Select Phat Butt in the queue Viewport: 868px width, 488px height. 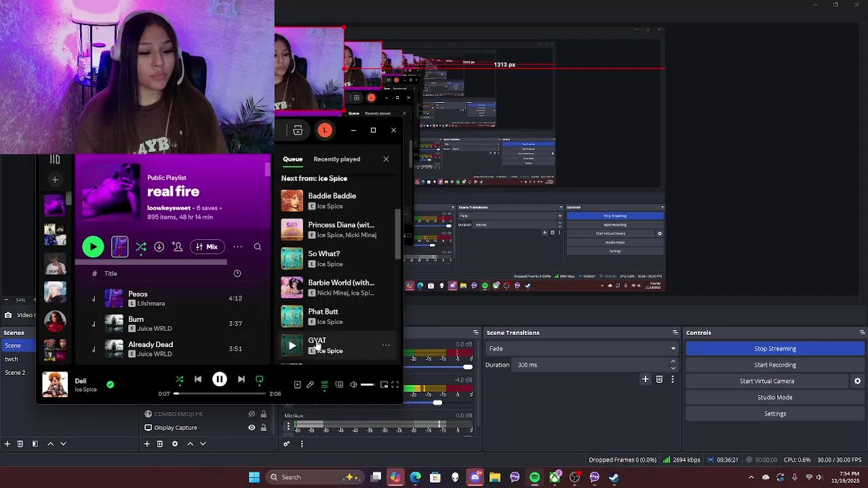pos(338,317)
